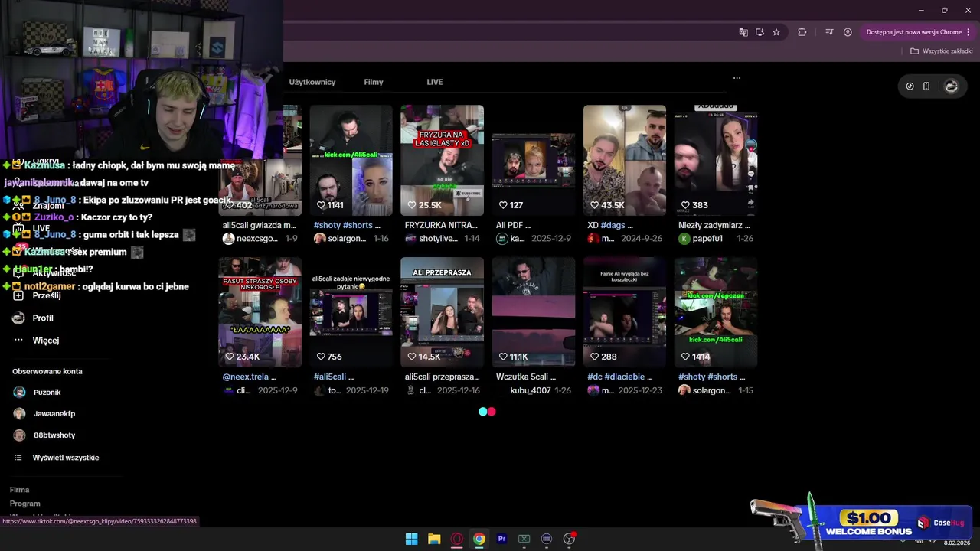Click 'Wczutka 5cali ...' video title
This screenshot has width=980, height=551.
526,377
